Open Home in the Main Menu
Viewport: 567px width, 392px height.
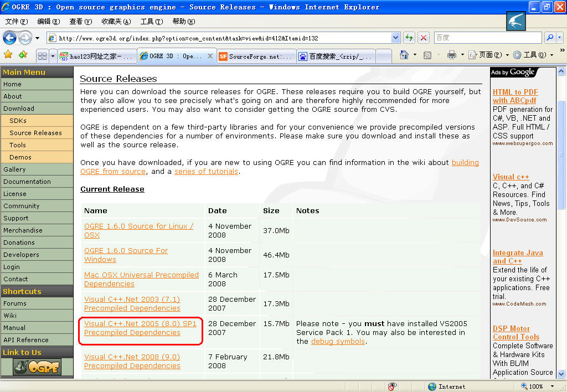pos(37,84)
